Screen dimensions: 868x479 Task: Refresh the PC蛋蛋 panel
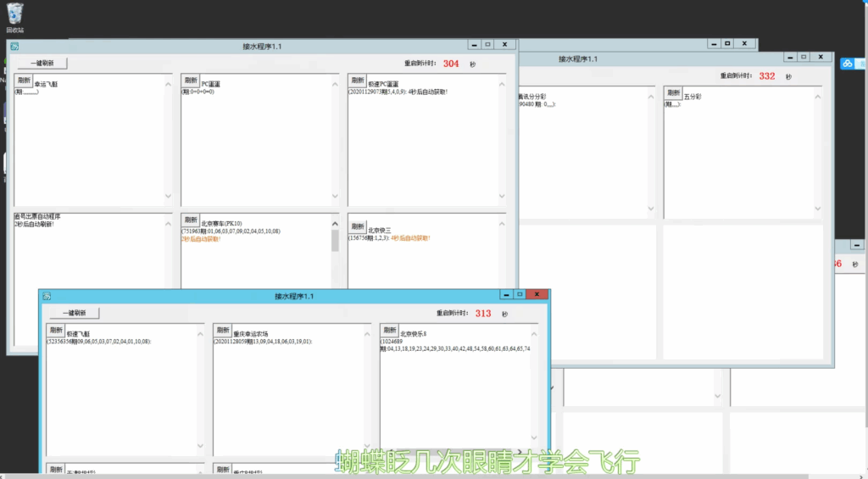(x=191, y=81)
